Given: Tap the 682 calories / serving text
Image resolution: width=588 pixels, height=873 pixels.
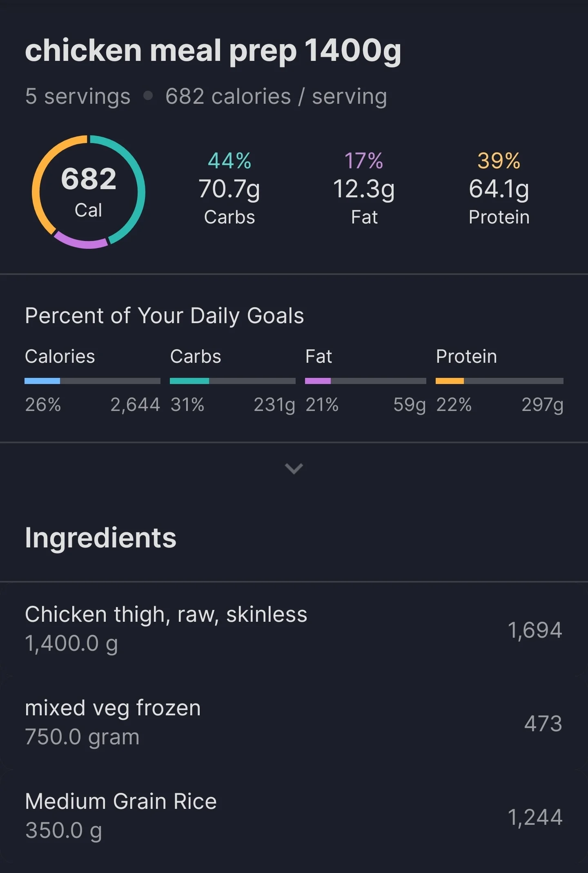Looking at the screenshot, I should tap(276, 96).
